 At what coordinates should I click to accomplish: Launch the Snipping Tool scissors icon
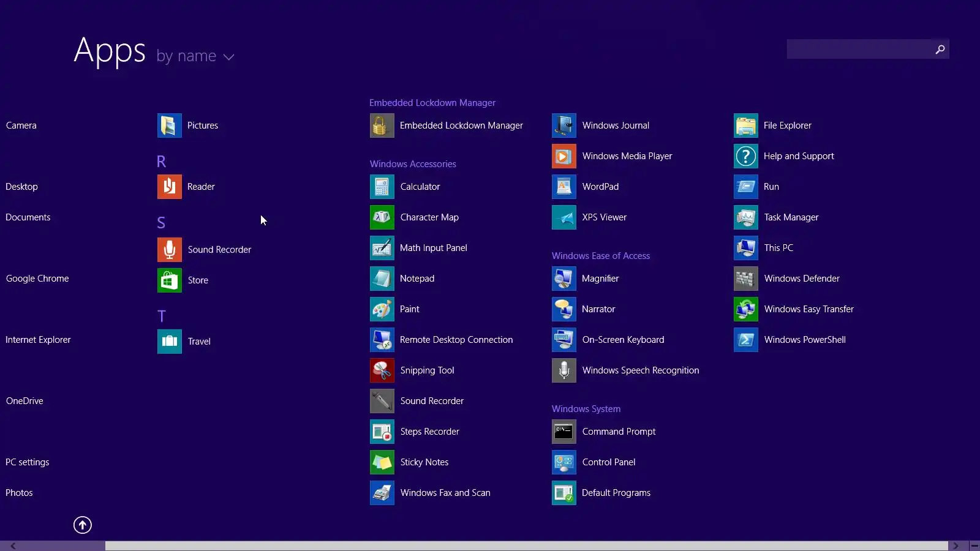point(382,370)
